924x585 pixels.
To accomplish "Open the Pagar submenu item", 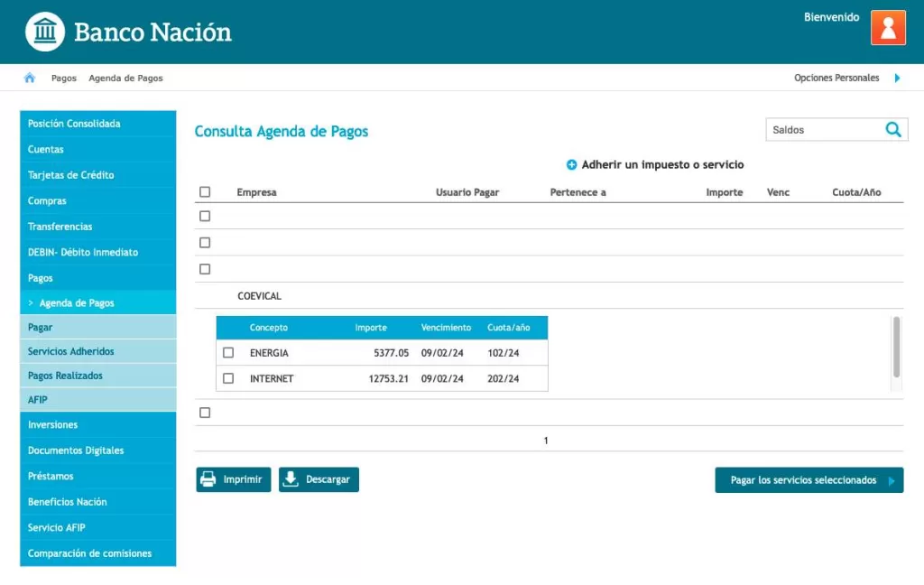I will click(x=97, y=327).
